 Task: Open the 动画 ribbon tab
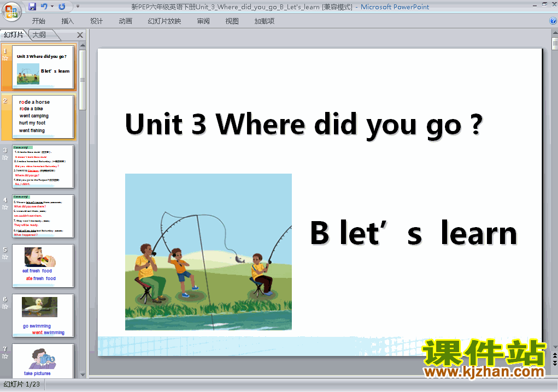(125, 21)
